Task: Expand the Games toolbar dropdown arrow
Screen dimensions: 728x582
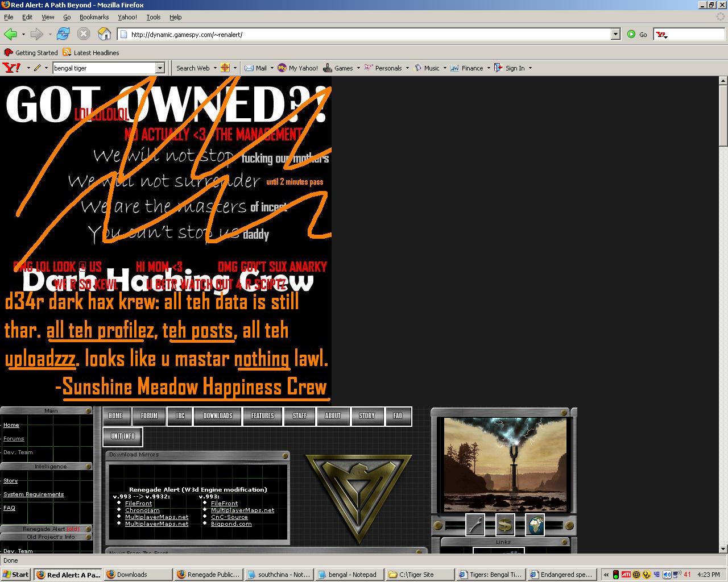Action: (358, 68)
